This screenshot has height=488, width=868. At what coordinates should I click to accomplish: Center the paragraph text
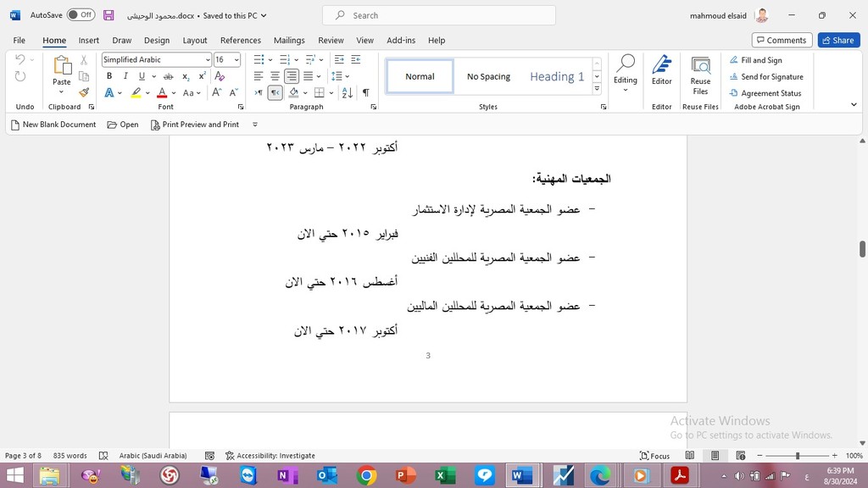point(275,76)
